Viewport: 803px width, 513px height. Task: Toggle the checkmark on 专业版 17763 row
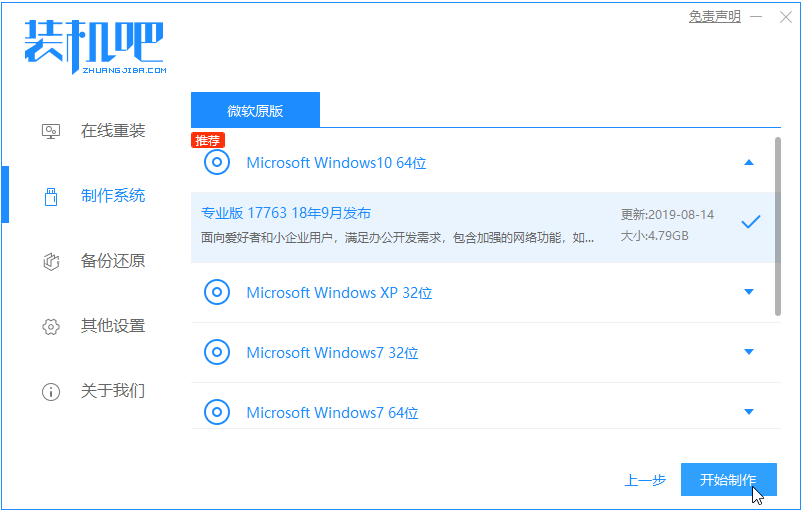point(750,222)
